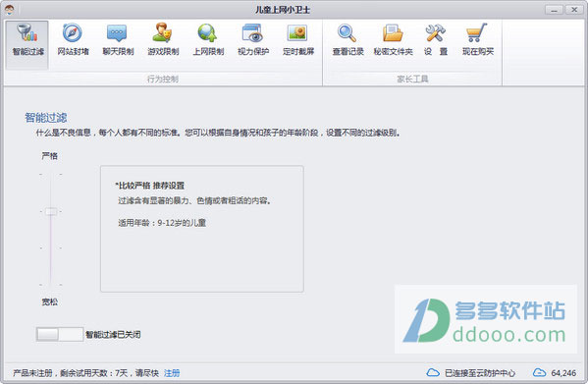Click the 64,246 counter value
The height and width of the screenshot is (384, 588).
pyautogui.click(x=563, y=373)
